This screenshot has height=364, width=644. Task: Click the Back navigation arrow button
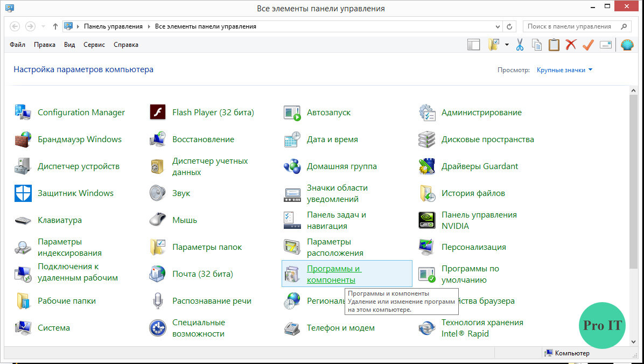coord(15,26)
